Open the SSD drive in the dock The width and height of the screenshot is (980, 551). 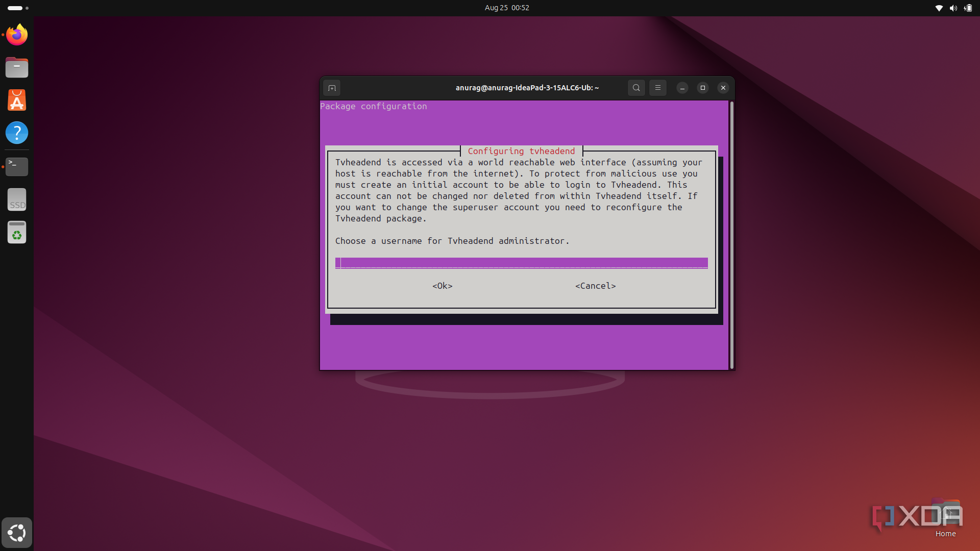(17, 199)
